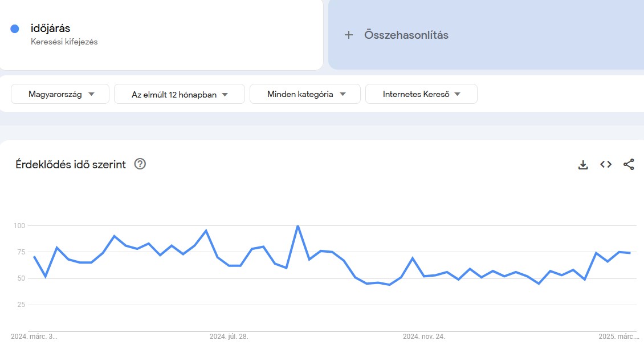Click the Érdeklődés idő szerint heading
This screenshot has height=348, width=644.
click(71, 164)
